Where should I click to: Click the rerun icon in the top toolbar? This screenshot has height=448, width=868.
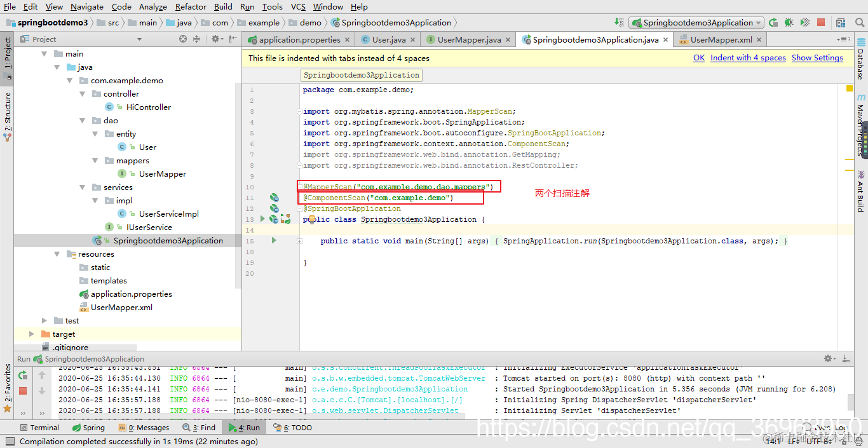pyautogui.click(x=773, y=22)
